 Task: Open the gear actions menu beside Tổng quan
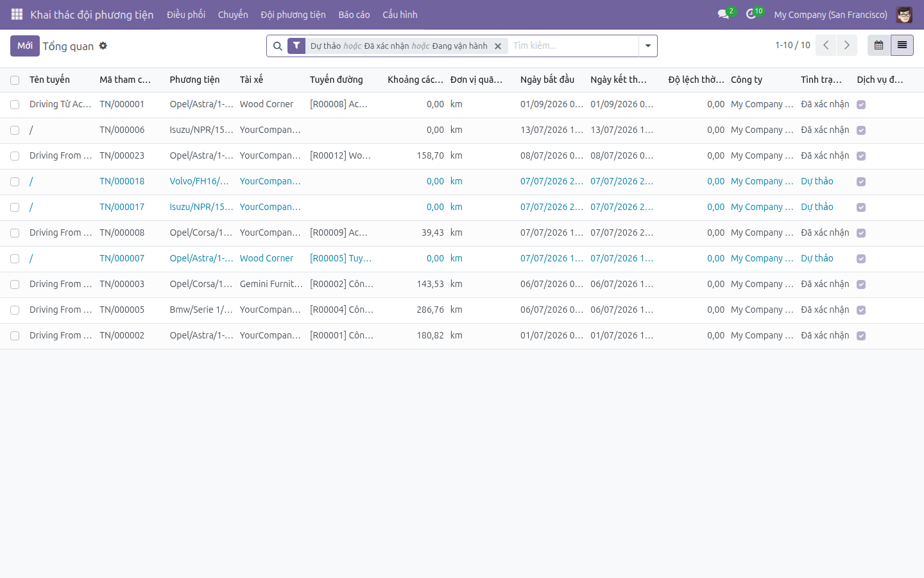point(103,46)
